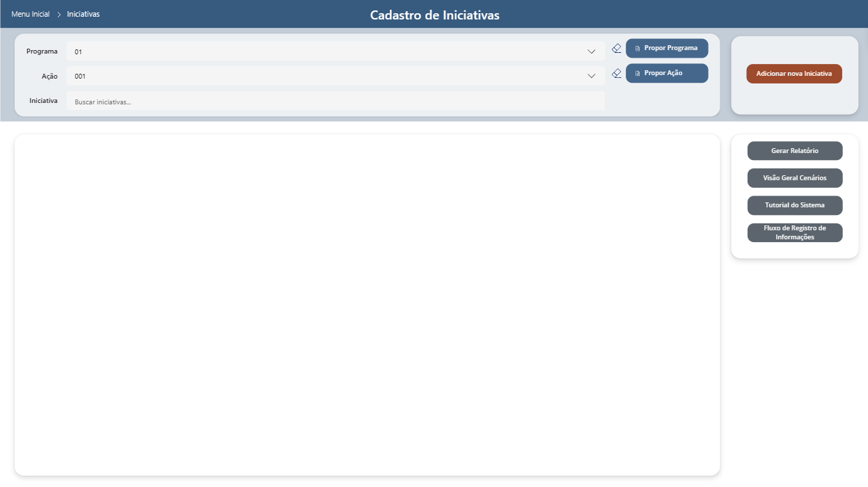Click the Cadastro de Iniciativas title bar
Viewport: 868px width, 487px height.
point(434,15)
